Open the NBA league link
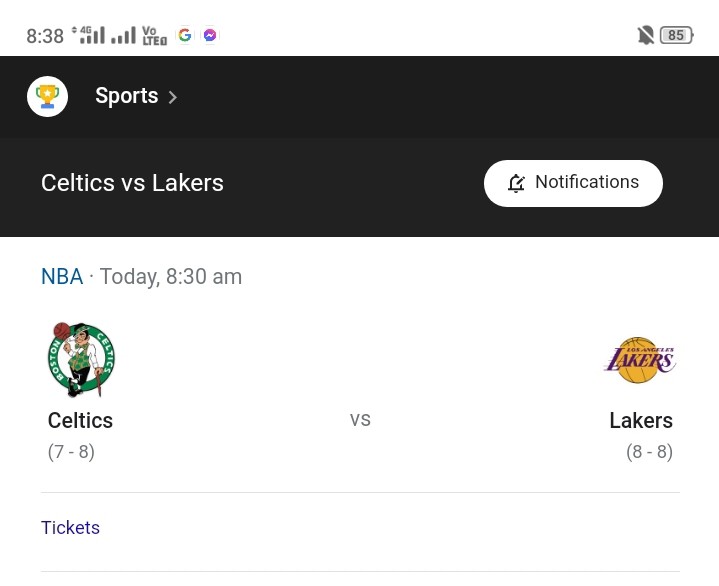 pyautogui.click(x=62, y=276)
